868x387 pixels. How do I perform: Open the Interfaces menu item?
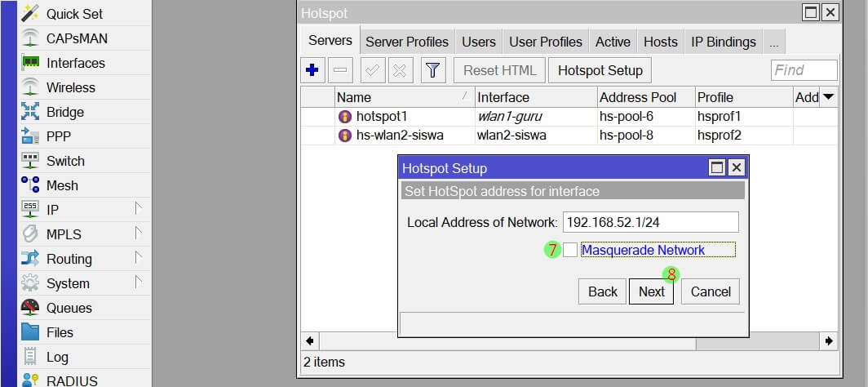point(75,63)
